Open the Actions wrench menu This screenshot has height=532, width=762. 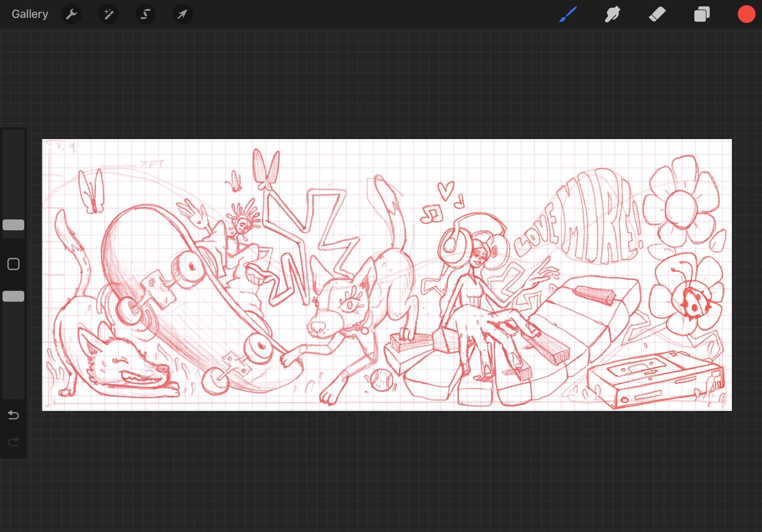71,14
